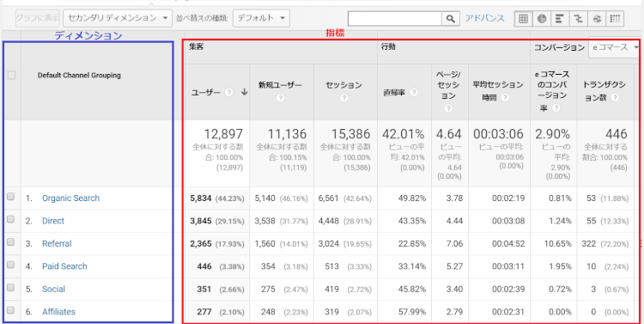Sort by the ユーザー column header
Viewport: 644px width, 324px height.
click(206, 93)
